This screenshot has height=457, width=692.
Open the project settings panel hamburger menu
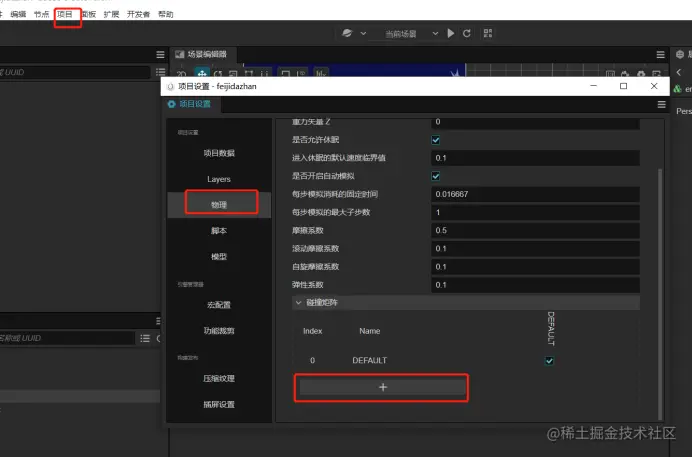point(661,104)
